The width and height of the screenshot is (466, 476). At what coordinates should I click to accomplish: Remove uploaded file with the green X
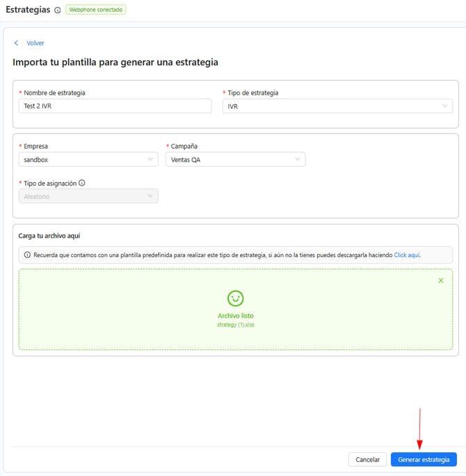pyautogui.click(x=440, y=280)
